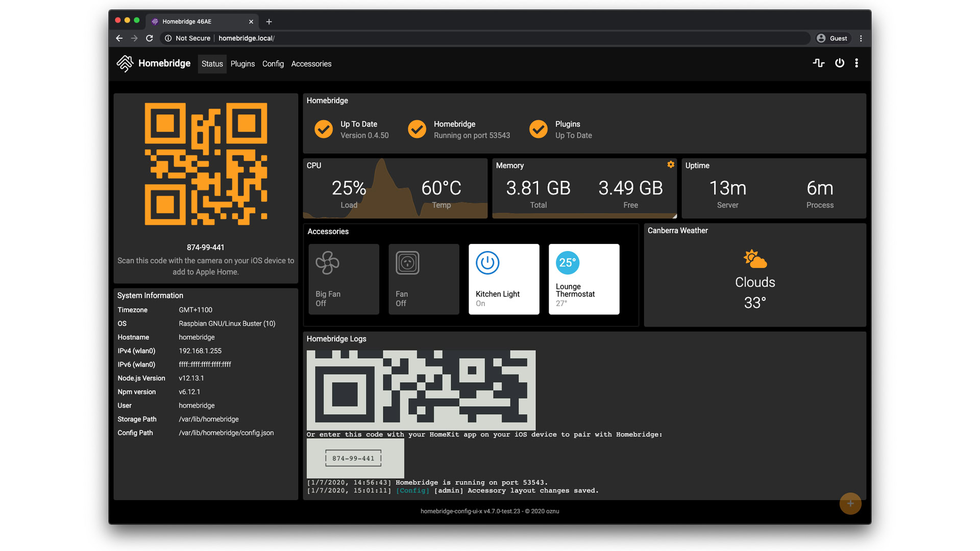Turn off the Kitchen Light tile
Image resolution: width=980 pixels, height=551 pixels.
pyautogui.click(x=504, y=279)
